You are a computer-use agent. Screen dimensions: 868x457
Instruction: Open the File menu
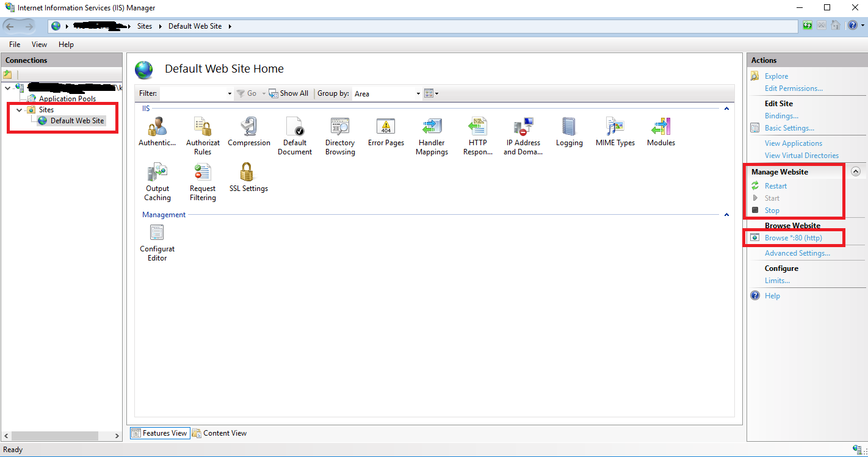(15, 45)
